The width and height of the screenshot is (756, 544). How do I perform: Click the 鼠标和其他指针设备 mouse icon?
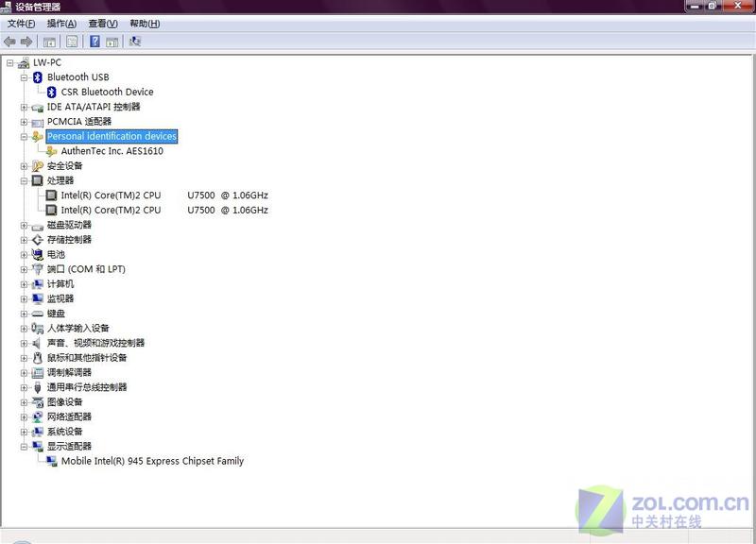[38, 358]
